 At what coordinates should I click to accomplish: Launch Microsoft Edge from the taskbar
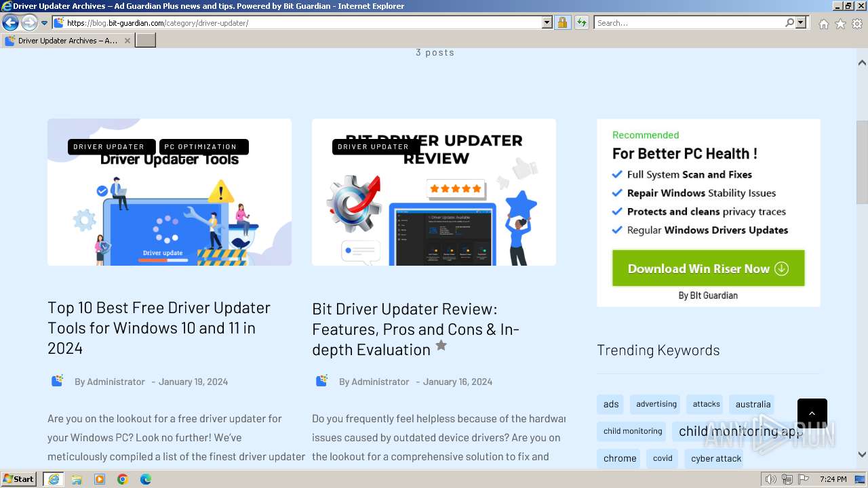[x=146, y=479]
